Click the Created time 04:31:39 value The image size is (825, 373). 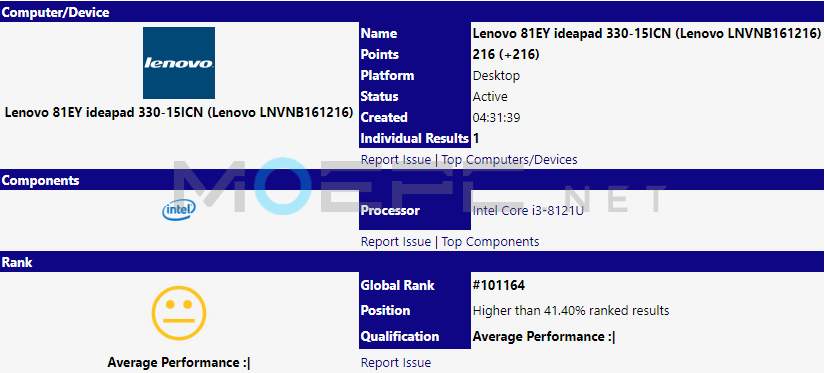(x=497, y=118)
